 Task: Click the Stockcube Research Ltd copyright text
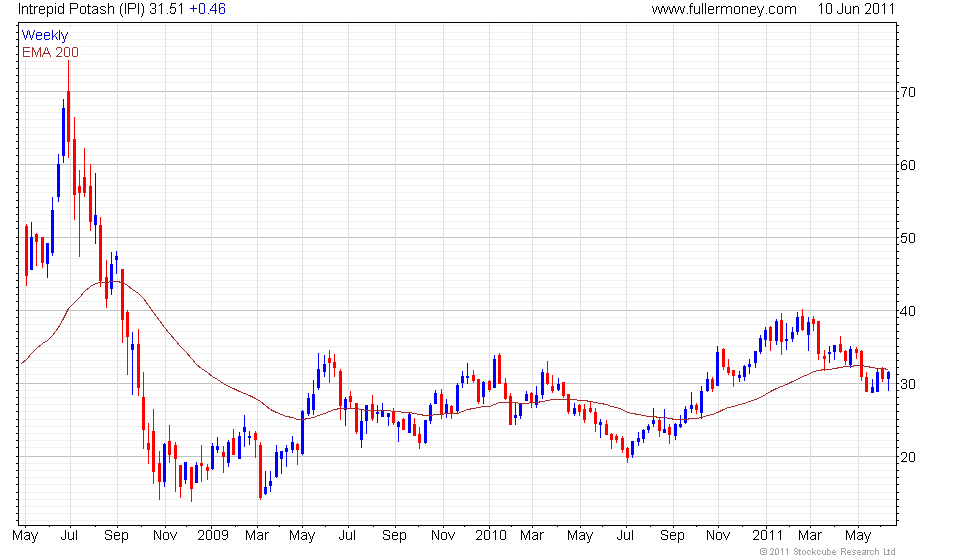(827, 552)
